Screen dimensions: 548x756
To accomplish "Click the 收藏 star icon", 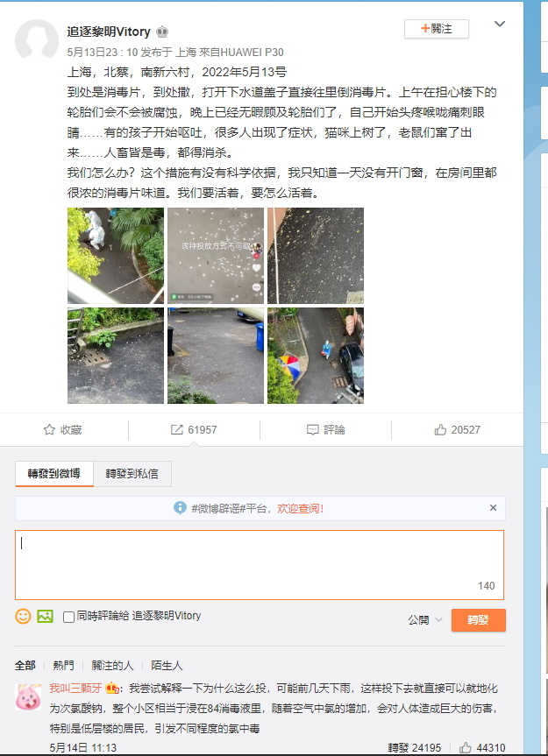I will [x=49, y=429].
